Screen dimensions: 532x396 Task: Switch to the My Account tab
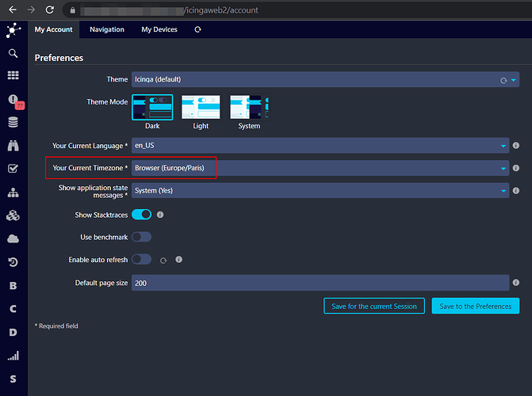click(x=54, y=29)
